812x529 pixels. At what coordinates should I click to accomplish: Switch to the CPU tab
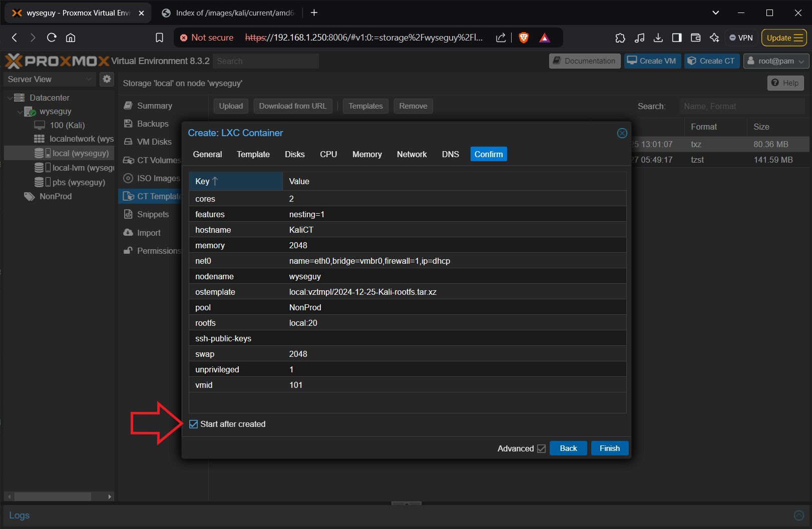pos(328,154)
